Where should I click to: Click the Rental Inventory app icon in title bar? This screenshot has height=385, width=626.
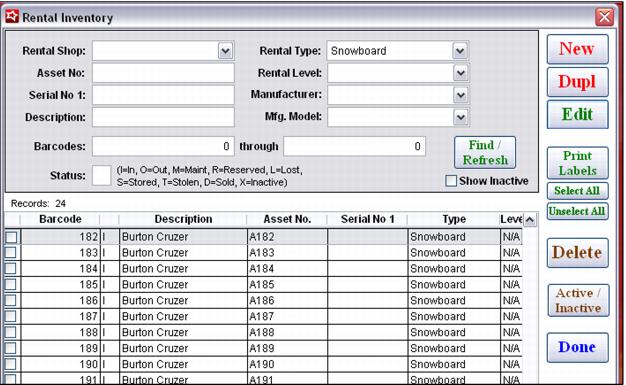[x=12, y=16]
